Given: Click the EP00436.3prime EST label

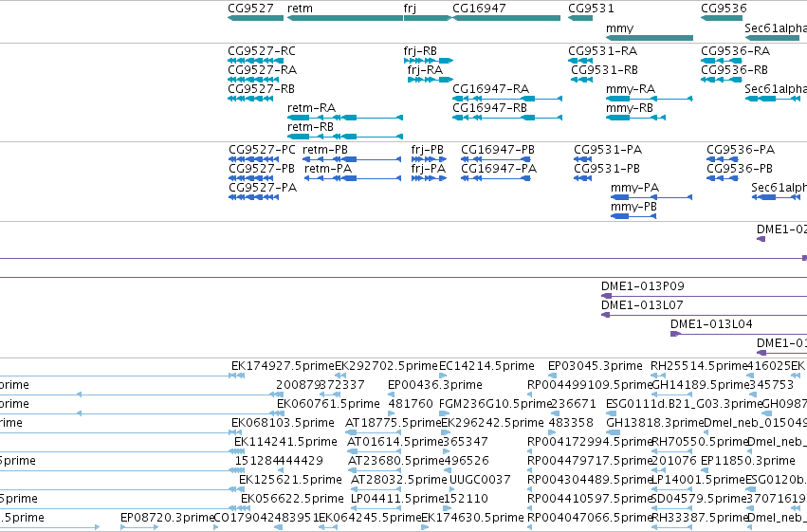Looking at the screenshot, I should 435,385.
